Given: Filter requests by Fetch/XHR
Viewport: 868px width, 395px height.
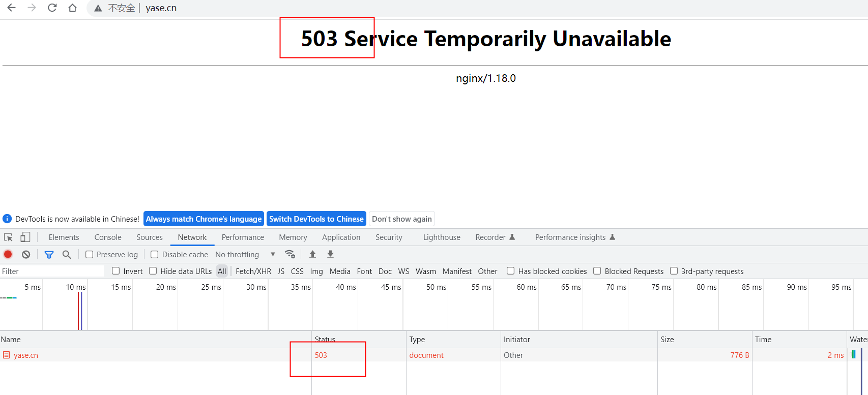Looking at the screenshot, I should click(x=253, y=271).
